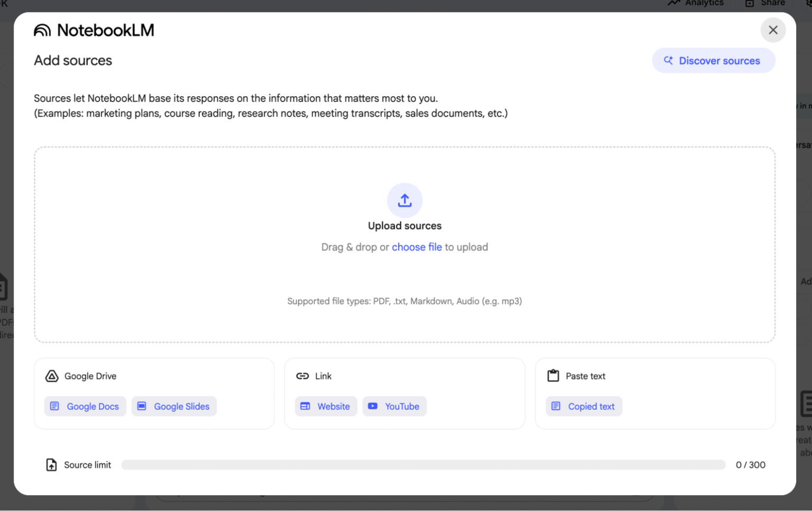
Task: Open Discover sources
Action: pos(714,61)
